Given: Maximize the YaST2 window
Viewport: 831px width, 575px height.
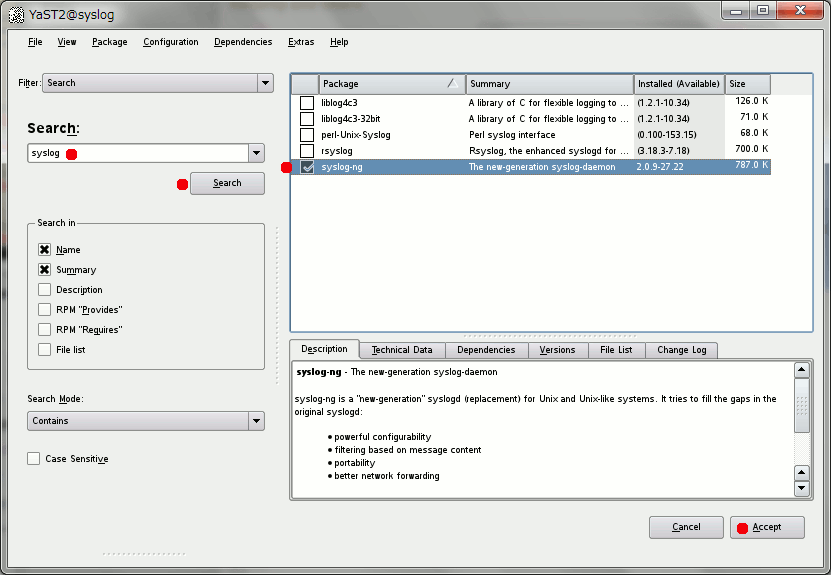Looking at the screenshot, I should pos(763,11).
